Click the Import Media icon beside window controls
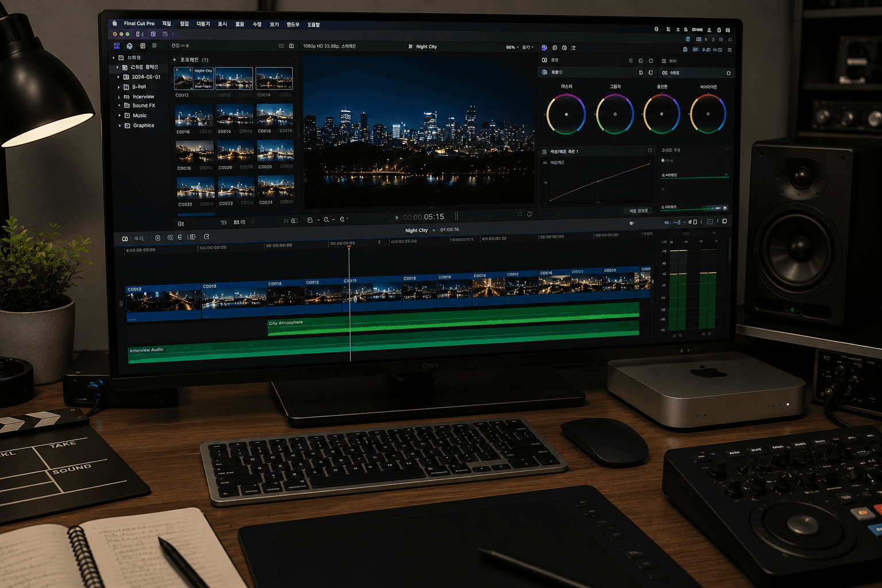Viewport: 882px width, 588px height. pyautogui.click(x=138, y=34)
